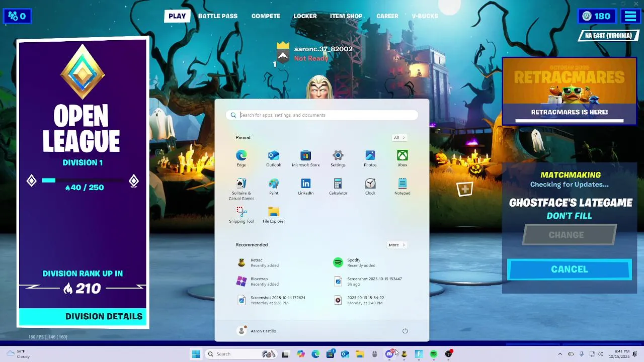Click the volume speaker tray icon
The width and height of the screenshot is (644, 362).
[x=600, y=354]
